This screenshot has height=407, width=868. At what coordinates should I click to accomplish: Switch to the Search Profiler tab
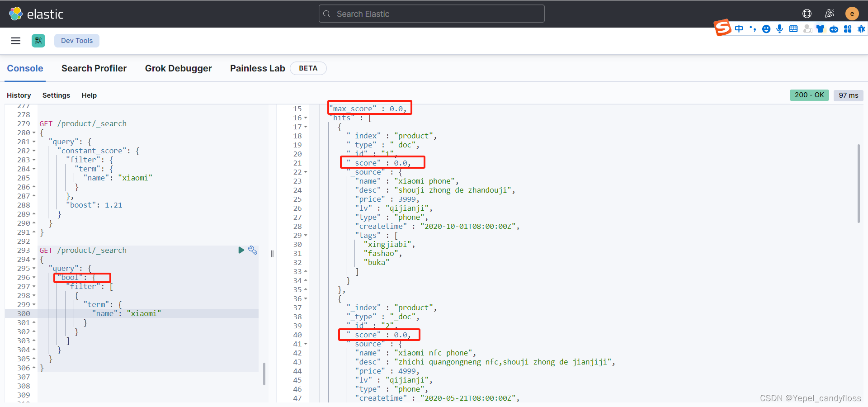tap(94, 68)
